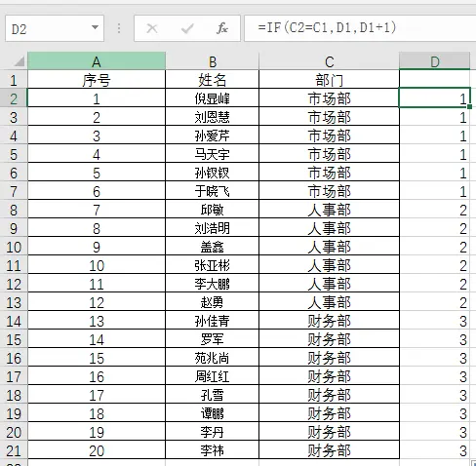The image size is (476, 466).
Task: Open the Insert Function fx dialog
Action: (x=222, y=28)
